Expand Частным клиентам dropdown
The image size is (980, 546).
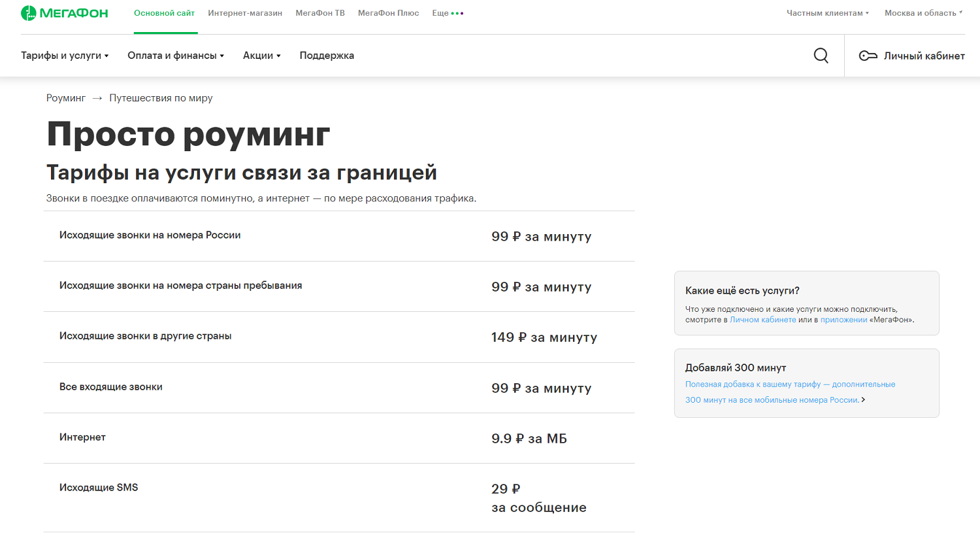[x=828, y=13]
